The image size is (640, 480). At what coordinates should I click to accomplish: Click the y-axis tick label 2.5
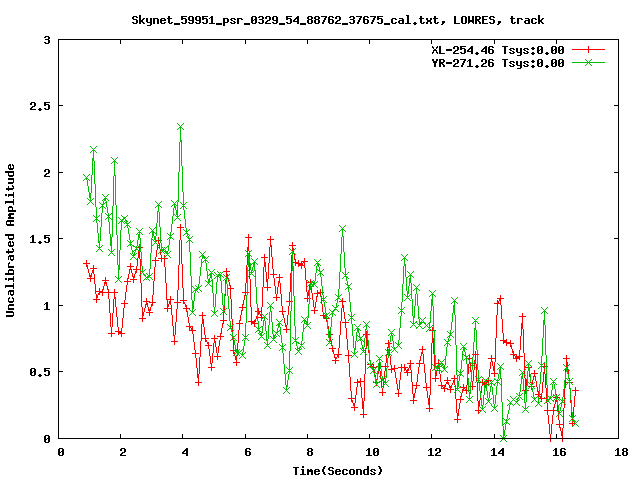[40, 106]
